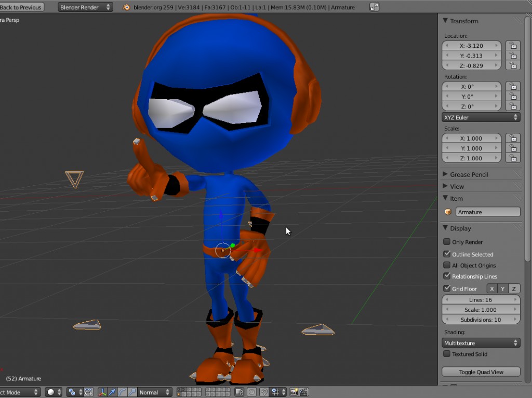
Task: Click the Armature name input field
Action: (487, 211)
